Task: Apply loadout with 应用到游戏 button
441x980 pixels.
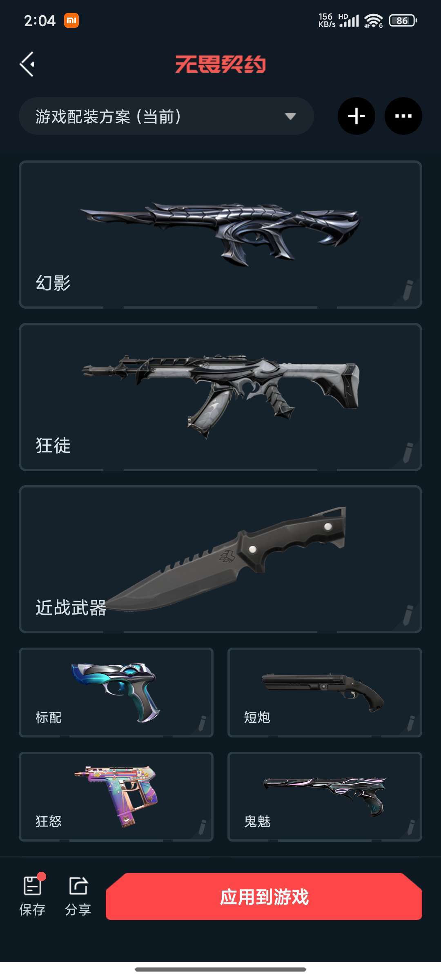Action: (x=264, y=896)
